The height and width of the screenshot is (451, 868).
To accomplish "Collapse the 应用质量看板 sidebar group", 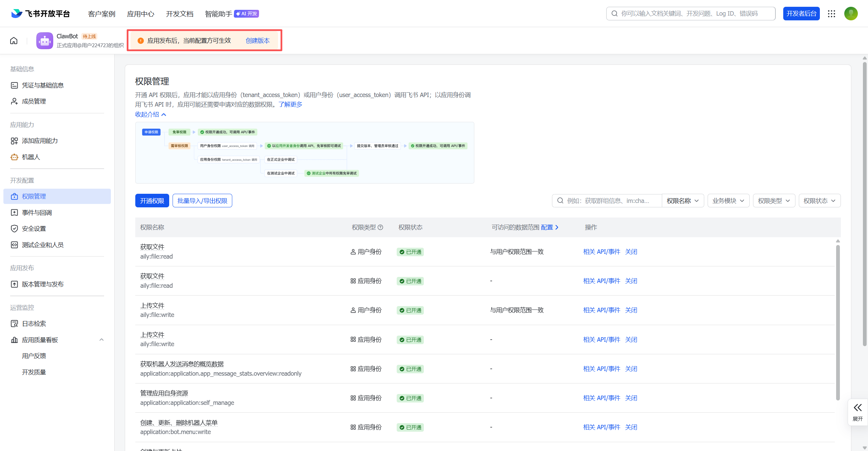I will [x=101, y=340].
